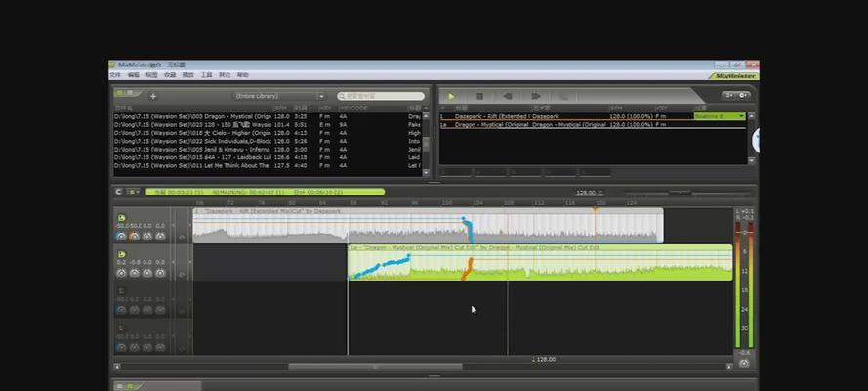868x391 pixels.
Task: Click the master output knob below the level meters
Action: (x=744, y=364)
